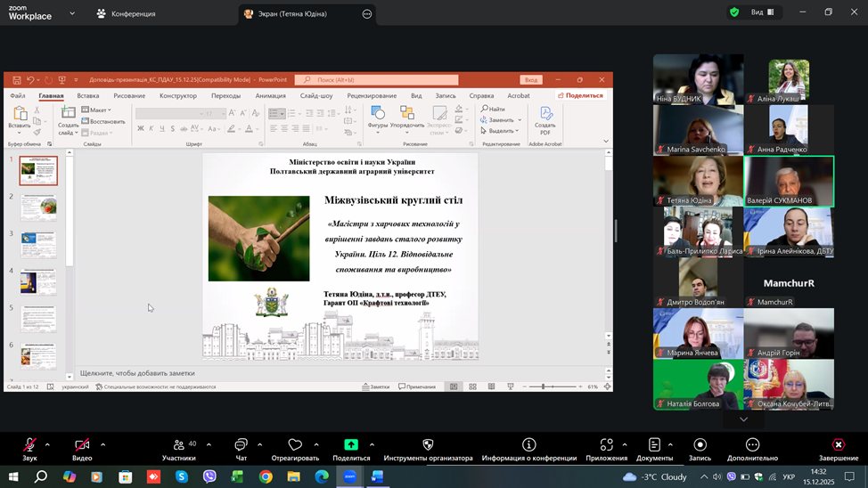Expand the participant gallery with down chevron
Screen dimensions: 868x488
click(743, 419)
